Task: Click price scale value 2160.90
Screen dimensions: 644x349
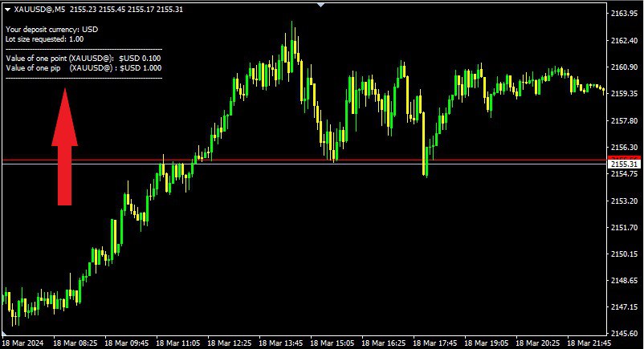Action: click(x=624, y=67)
